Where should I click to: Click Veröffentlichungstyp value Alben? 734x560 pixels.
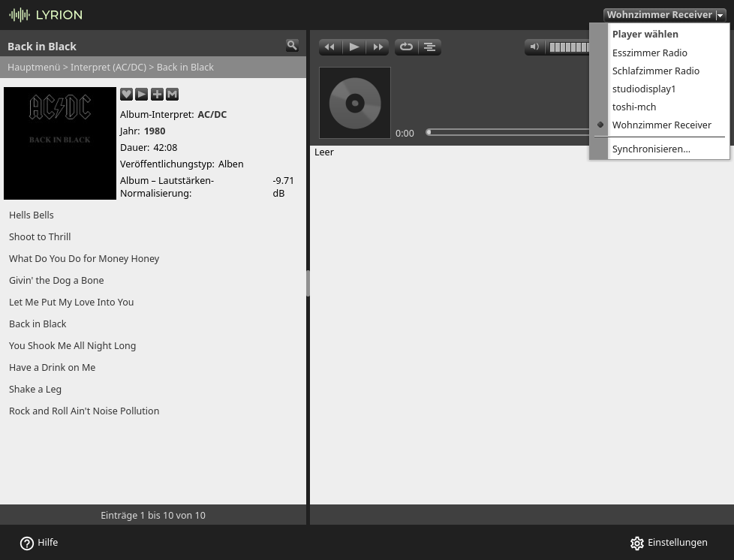click(x=230, y=164)
